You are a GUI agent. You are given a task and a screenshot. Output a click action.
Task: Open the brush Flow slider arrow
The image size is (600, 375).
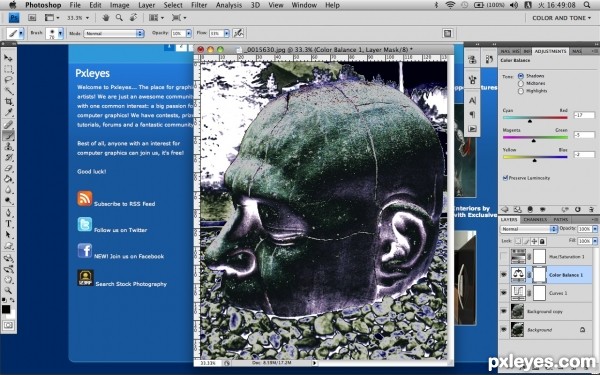click(227, 34)
